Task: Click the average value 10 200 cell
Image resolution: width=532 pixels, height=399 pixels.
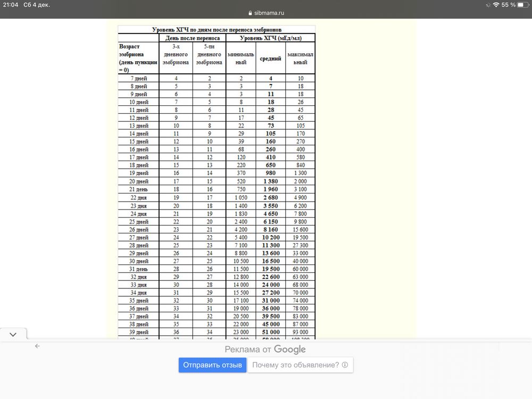Action: pyautogui.click(x=270, y=237)
